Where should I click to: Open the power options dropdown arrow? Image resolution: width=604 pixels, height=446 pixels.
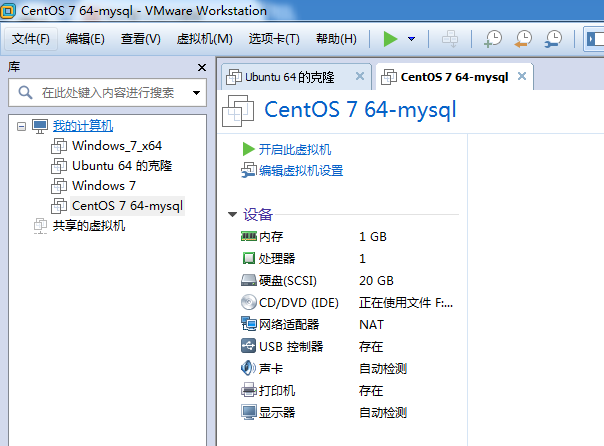pos(411,39)
